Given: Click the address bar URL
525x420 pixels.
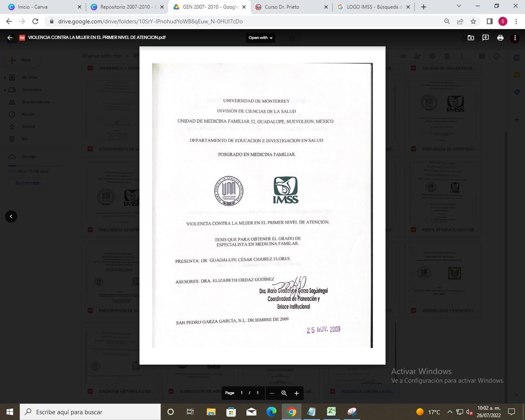Looking at the screenshot, I should pos(151,21).
